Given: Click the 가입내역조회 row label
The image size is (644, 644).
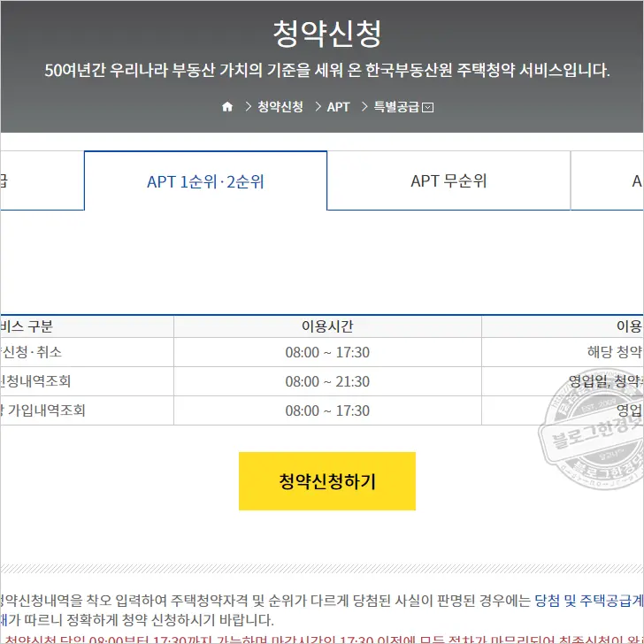Looking at the screenshot, I should click(42, 410).
